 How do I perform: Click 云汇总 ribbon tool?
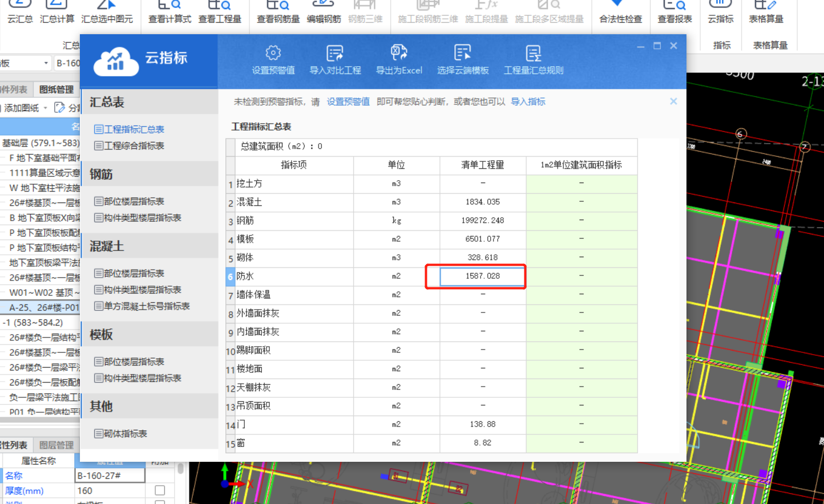point(20,12)
